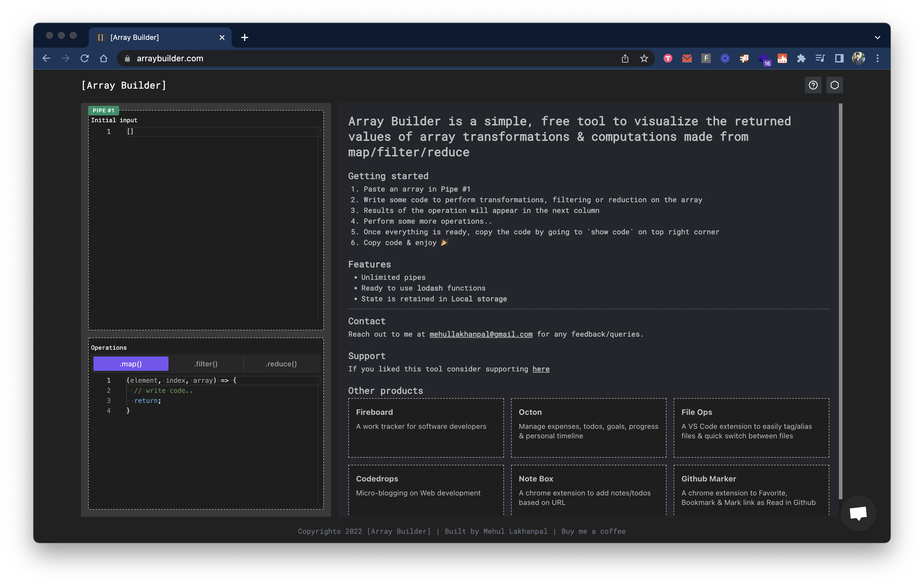Click the mehullakhanpal@gmail.com email link

(481, 334)
